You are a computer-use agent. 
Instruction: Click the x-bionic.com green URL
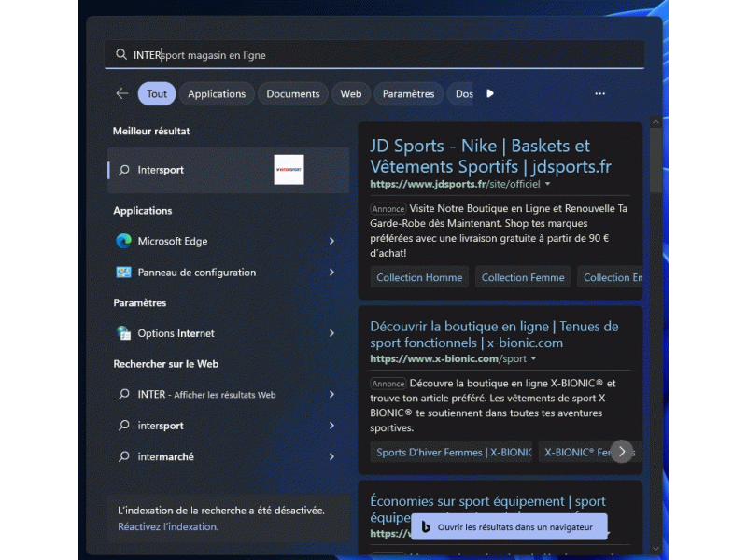pos(448,358)
